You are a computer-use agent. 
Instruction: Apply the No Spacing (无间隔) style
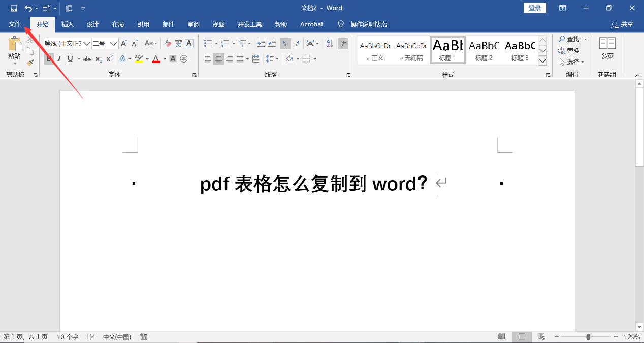click(411, 50)
